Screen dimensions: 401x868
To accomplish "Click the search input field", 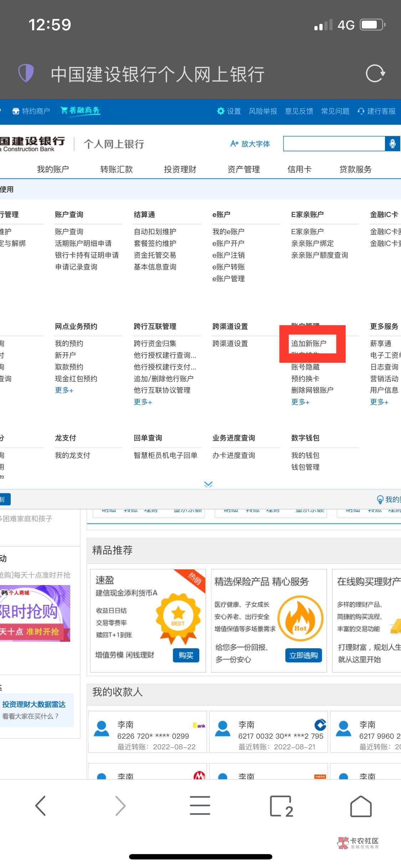I will (x=334, y=144).
